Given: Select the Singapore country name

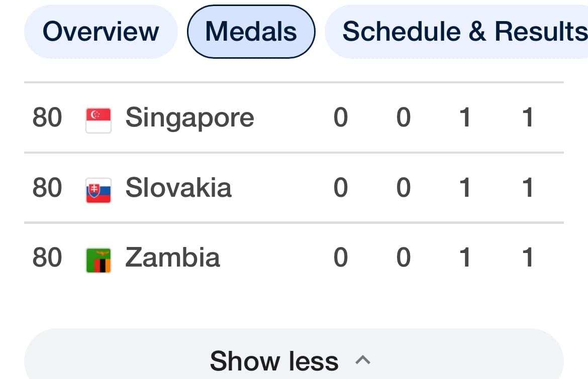Looking at the screenshot, I should [x=189, y=117].
